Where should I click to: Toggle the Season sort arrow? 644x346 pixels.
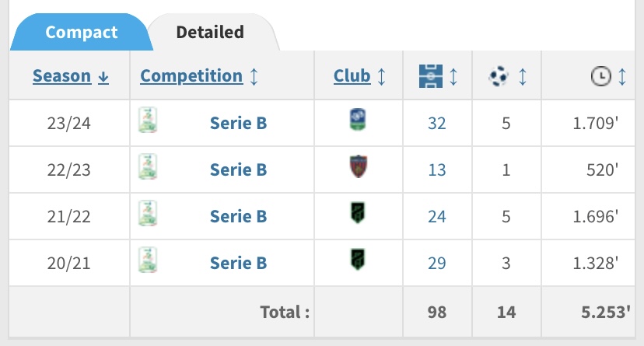pyautogui.click(x=103, y=77)
